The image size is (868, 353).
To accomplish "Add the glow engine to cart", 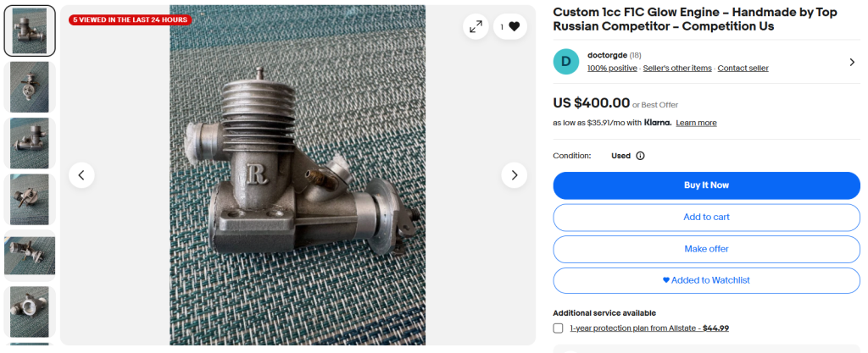I will point(706,217).
